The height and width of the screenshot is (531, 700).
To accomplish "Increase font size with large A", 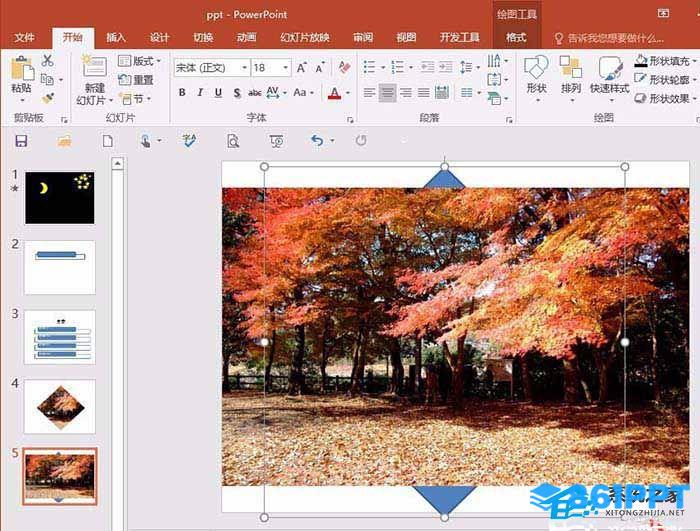I will [302, 68].
